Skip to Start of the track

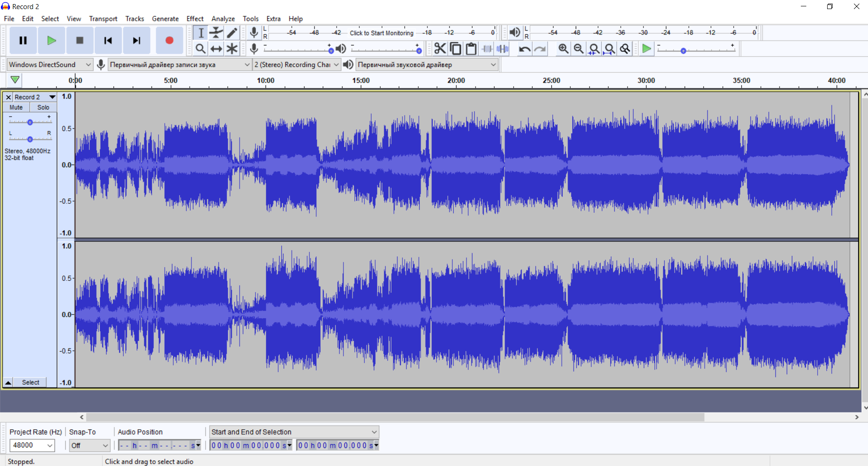[x=108, y=40]
